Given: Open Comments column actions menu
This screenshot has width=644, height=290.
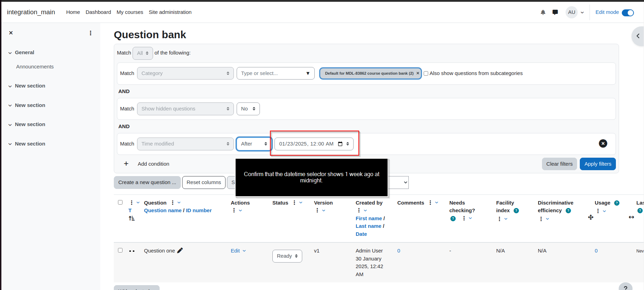Looking at the screenshot, I should point(433,202).
